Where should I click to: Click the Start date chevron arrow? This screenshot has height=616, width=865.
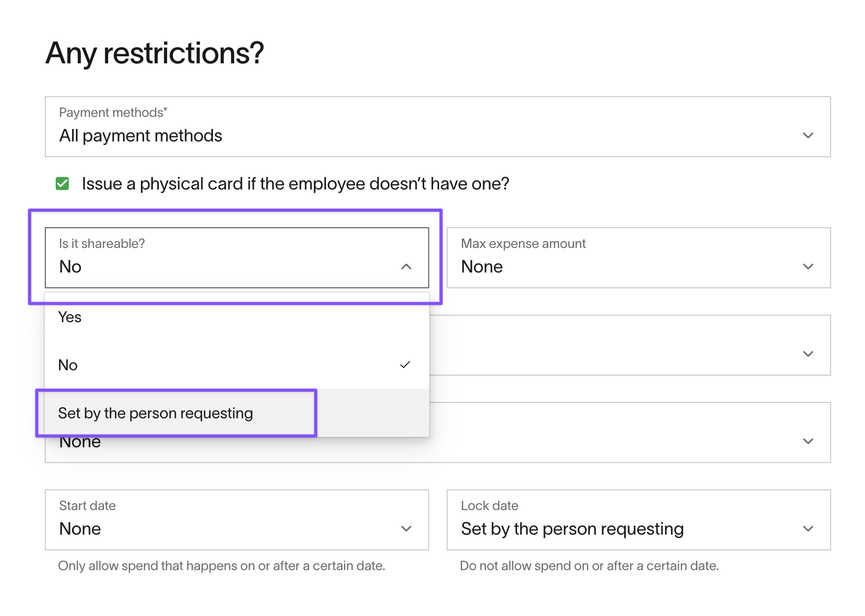tap(406, 529)
